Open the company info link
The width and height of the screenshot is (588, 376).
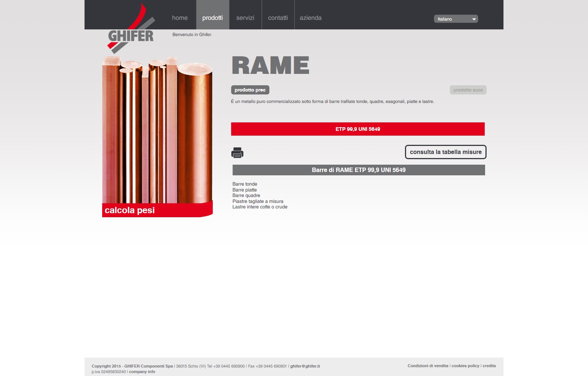(142, 372)
